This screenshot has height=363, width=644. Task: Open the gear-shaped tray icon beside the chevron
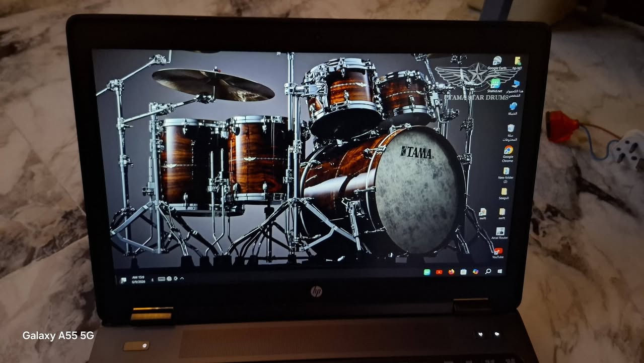point(175,278)
